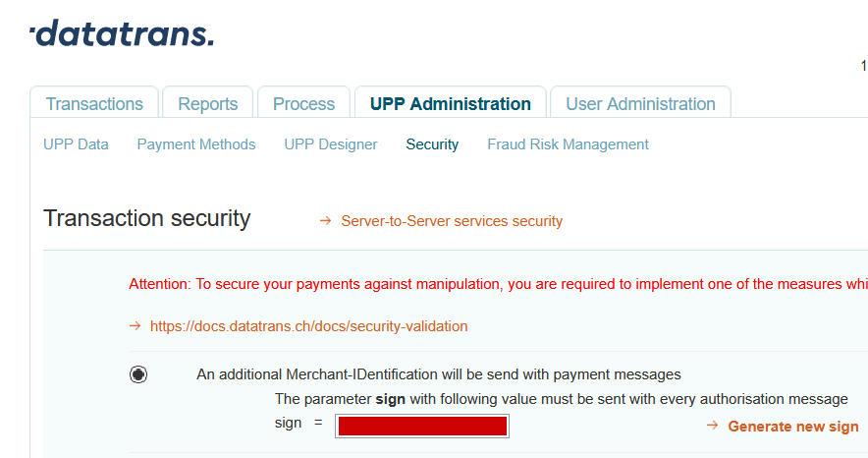The height and width of the screenshot is (458, 868).
Task: Open the Process tab
Action: point(303,103)
